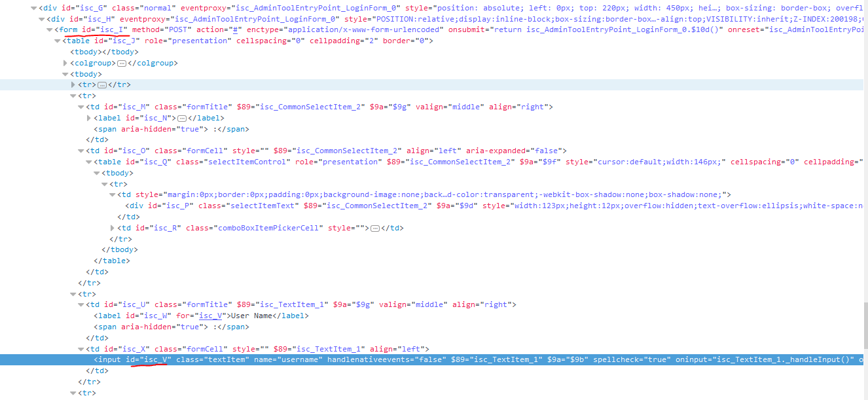Viewport: 868px width, 400px height.
Task: Collapse the td id="isc_M" node
Action: 81,107
